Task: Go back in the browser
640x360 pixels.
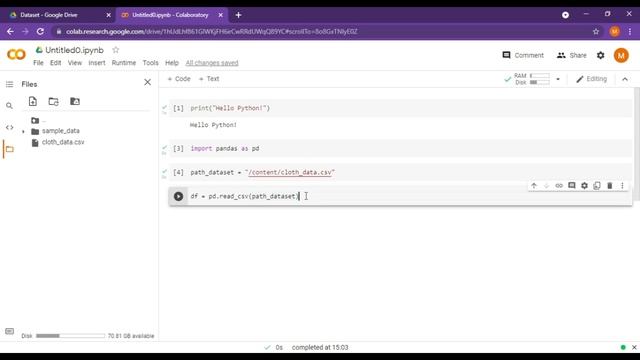Action: coord(10,31)
